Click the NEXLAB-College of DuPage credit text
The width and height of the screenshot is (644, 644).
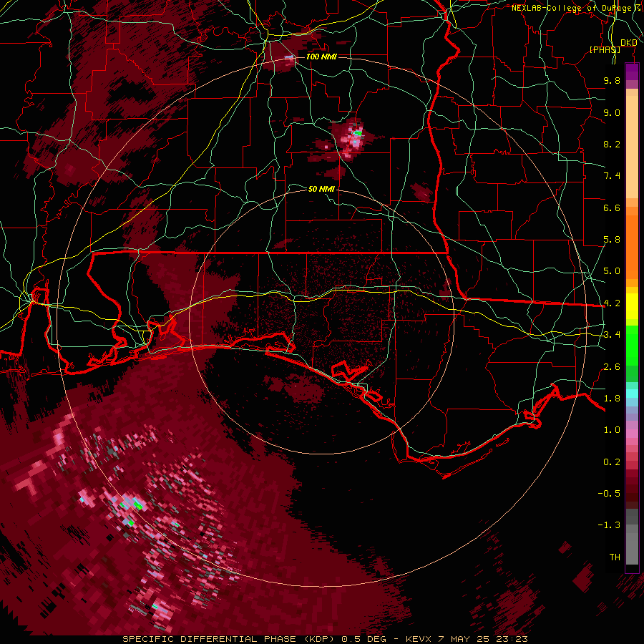pos(573,8)
